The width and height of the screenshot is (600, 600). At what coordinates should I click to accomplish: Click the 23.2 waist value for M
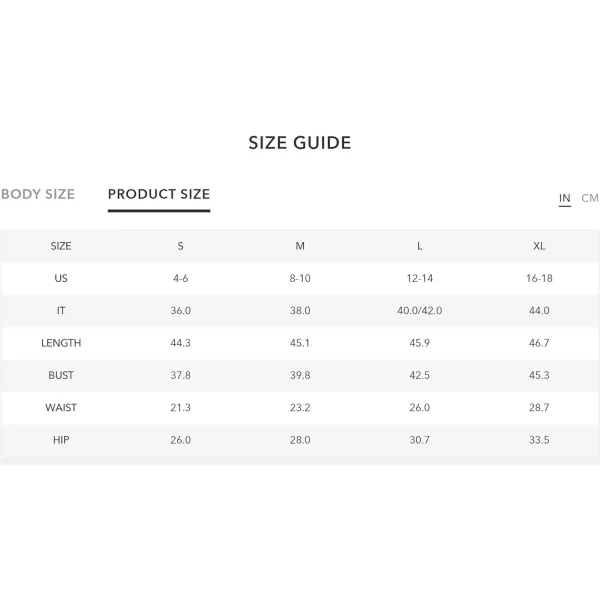pyautogui.click(x=300, y=408)
